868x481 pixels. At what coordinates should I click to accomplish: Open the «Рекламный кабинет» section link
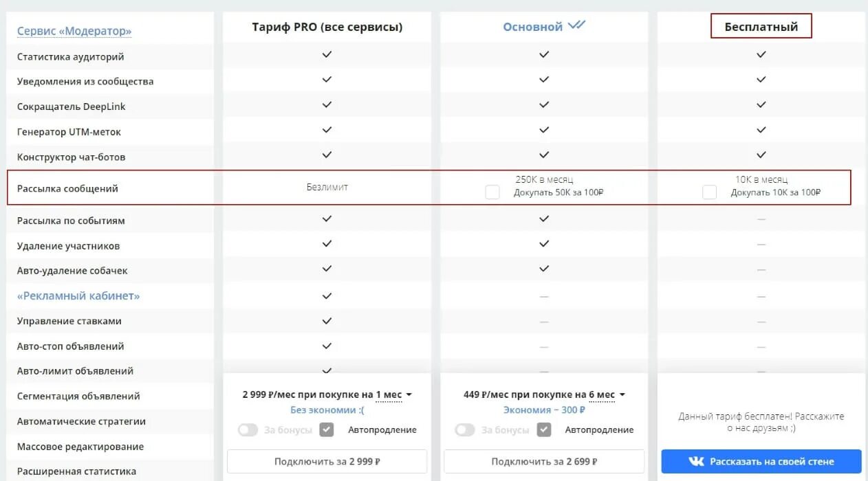[x=78, y=295]
